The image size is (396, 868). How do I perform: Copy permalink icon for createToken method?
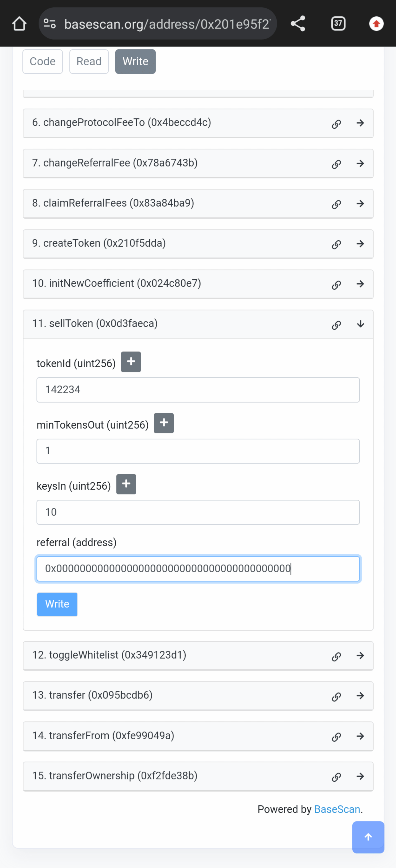pyautogui.click(x=336, y=244)
